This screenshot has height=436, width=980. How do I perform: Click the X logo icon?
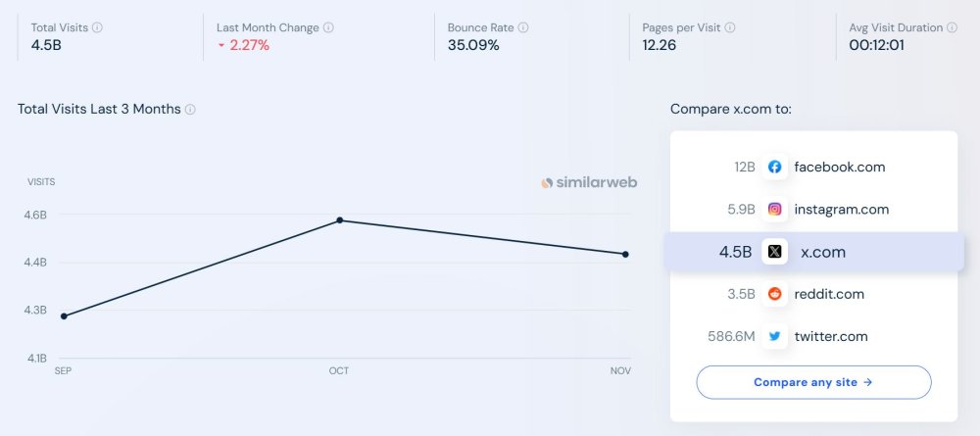click(775, 252)
